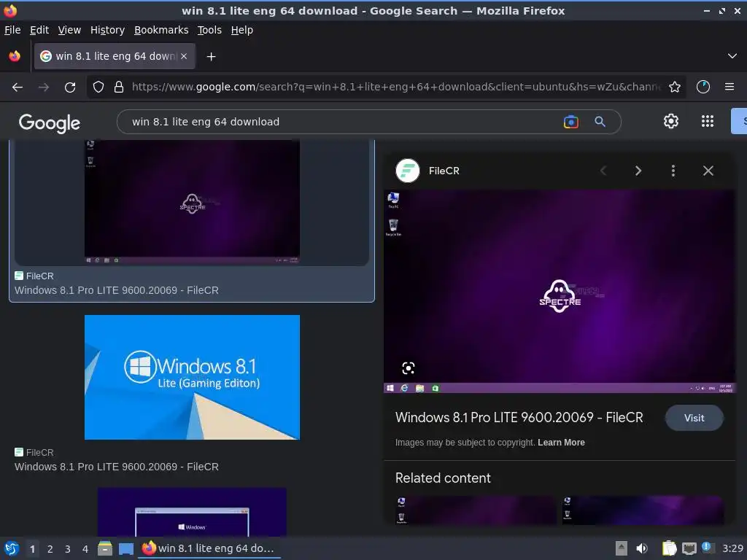Open the network monitor tray icon
The width and height of the screenshot is (747, 560).
[689, 548]
